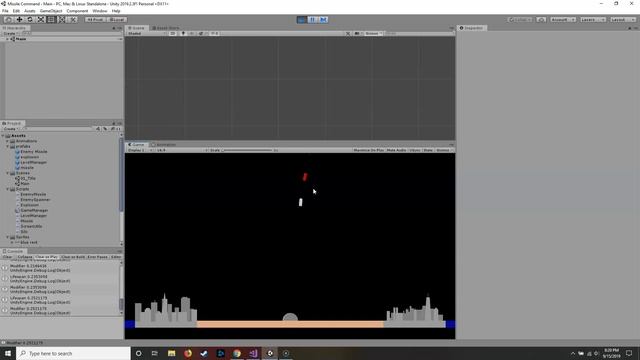Select the LevelManager prefab
The height and width of the screenshot is (360, 640).
click(31, 162)
